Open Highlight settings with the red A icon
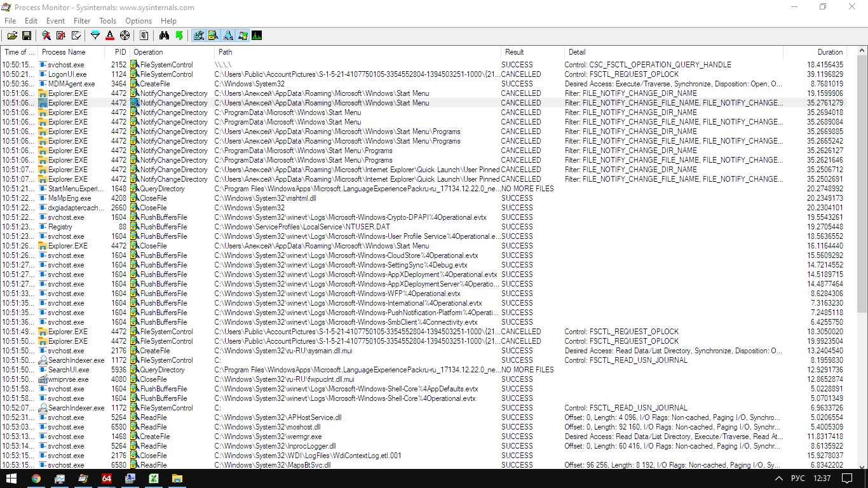Viewport: 868px width, 488px height. [x=110, y=36]
